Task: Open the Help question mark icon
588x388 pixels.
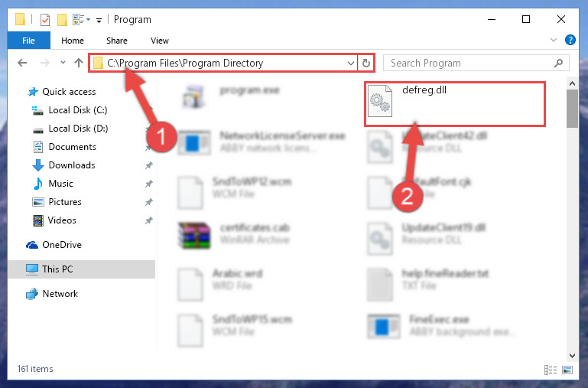Action: [570, 40]
